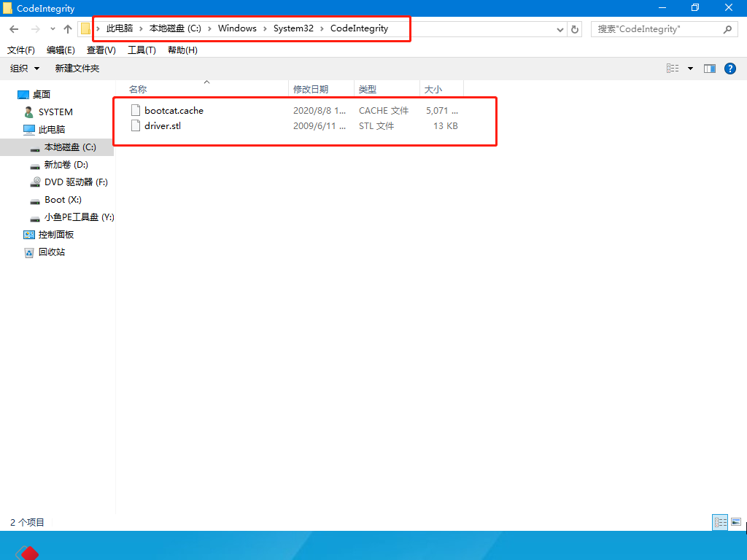Viewport: 747px width, 560px height.
Task: Open the 编辑(E) menu
Action: tap(61, 50)
